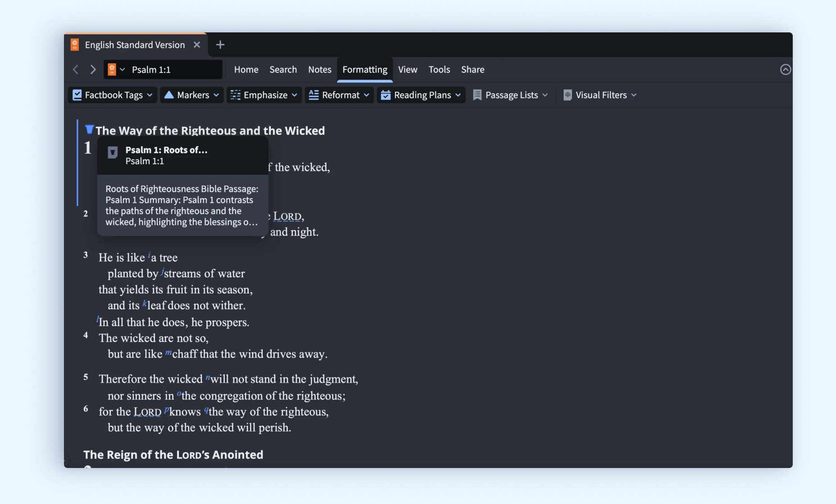Expand the Markers dropdown arrow
836x504 pixels.
click(x=216, y=95)
